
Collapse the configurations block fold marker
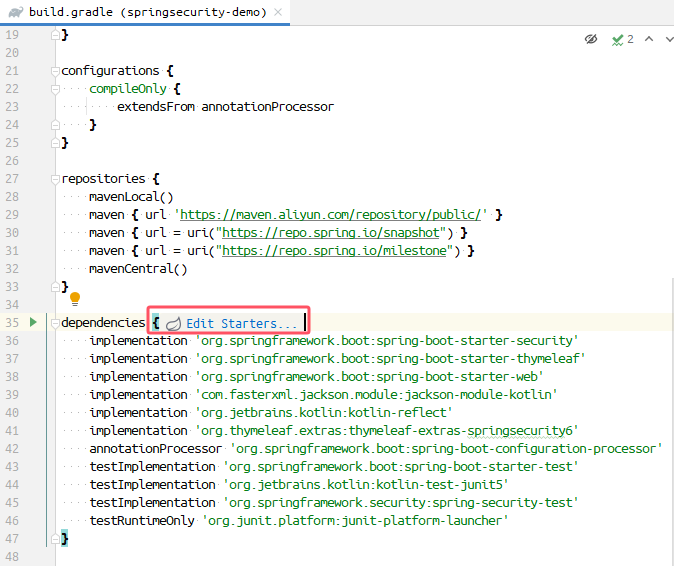[x=55, y=71]
